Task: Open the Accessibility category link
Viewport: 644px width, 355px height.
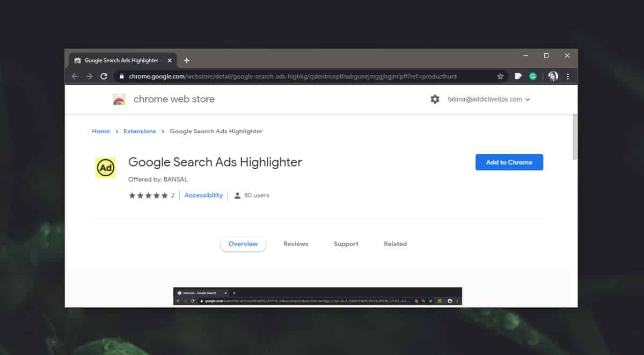Action: click(203, 195)
